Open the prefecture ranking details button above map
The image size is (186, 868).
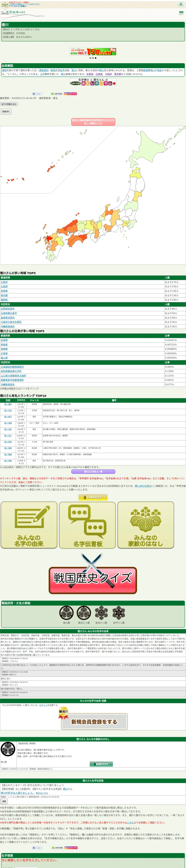point(93,122)
